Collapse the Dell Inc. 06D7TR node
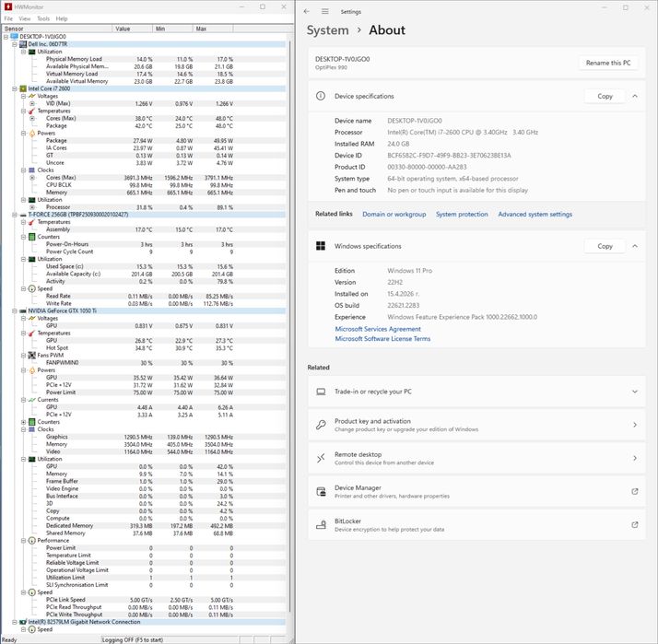658x644 pixels. point(15,44)
